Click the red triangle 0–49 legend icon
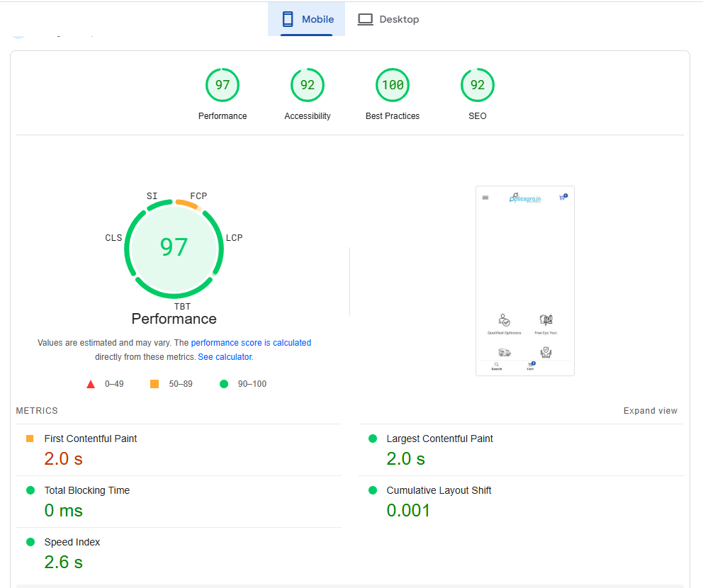703x588 pixels. pyautogui.click(x=91, y=384)
